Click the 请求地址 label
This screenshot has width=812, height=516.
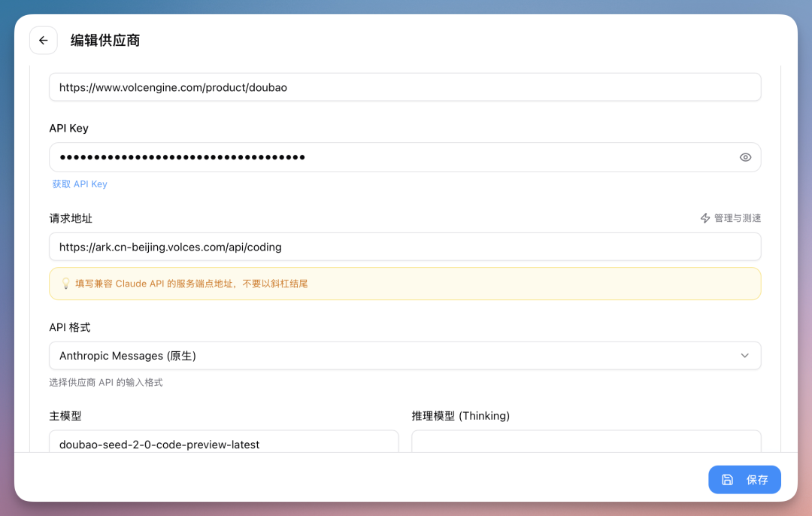point(71,219)
